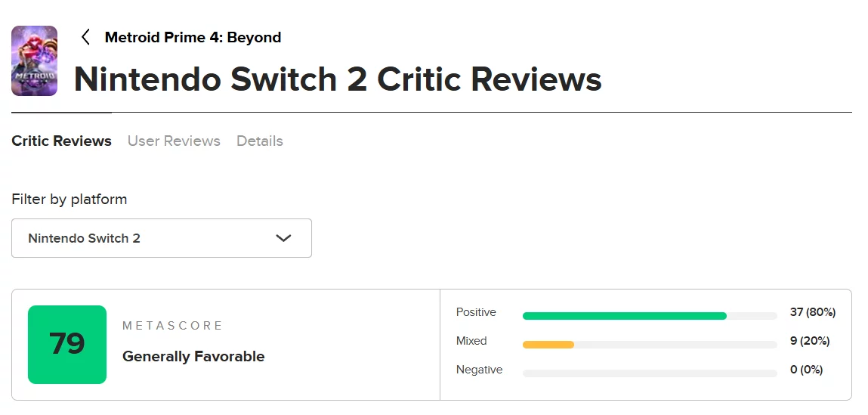Viewport: 868px width, 415px height.
Task: Click the 0 (0%) negative count
Action: click(806, 370)
